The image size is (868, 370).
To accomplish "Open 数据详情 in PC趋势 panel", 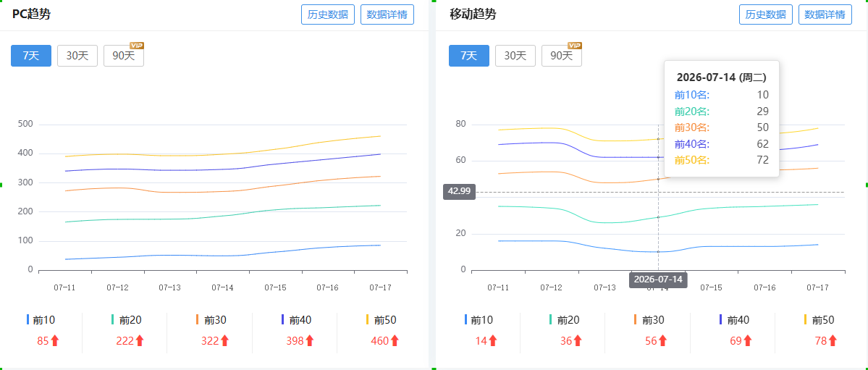I will pos(387,14).
